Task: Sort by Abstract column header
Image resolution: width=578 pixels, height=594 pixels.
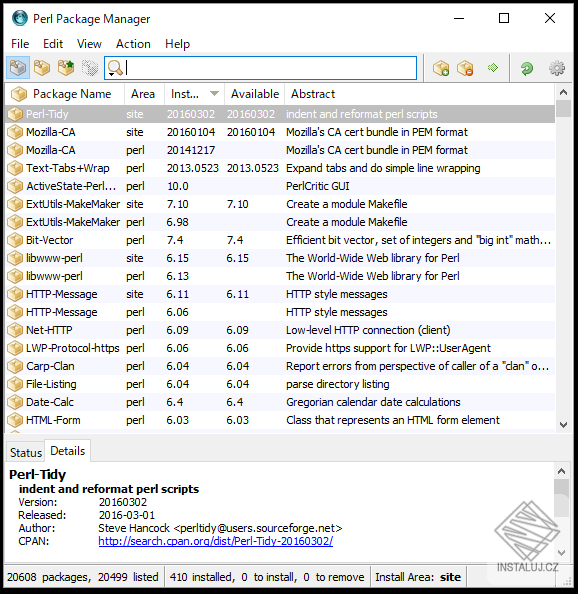Action: (x=420, y=94)
